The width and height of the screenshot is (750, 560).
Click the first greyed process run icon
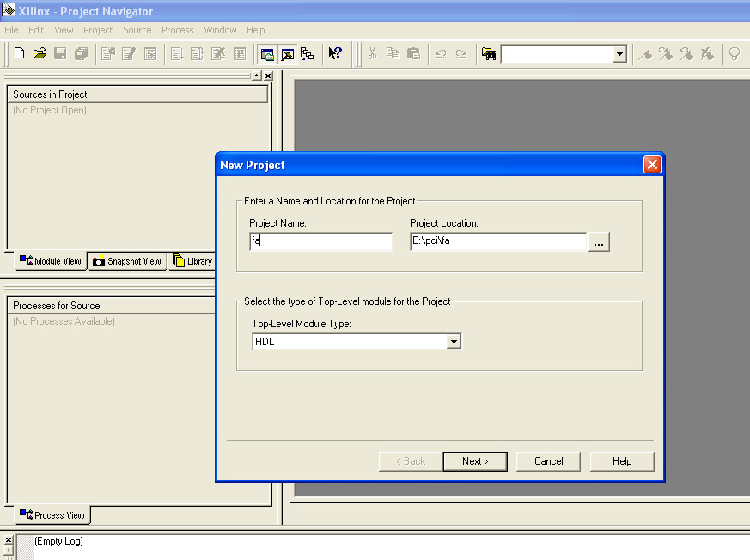pyautogui.click(x=177, y=53)
